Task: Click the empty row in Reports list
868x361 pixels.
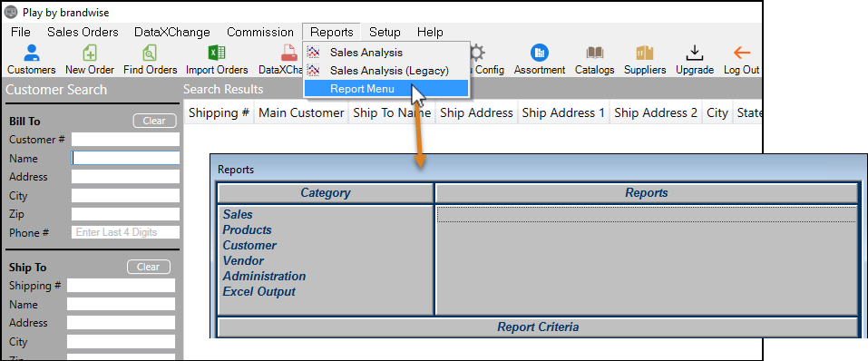Action: [646, 214]
